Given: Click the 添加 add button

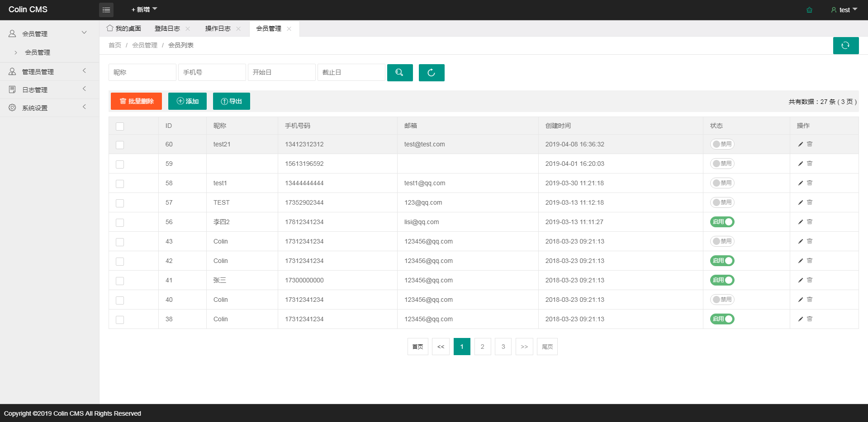Looking at the screenshot, I should point(187,101).
